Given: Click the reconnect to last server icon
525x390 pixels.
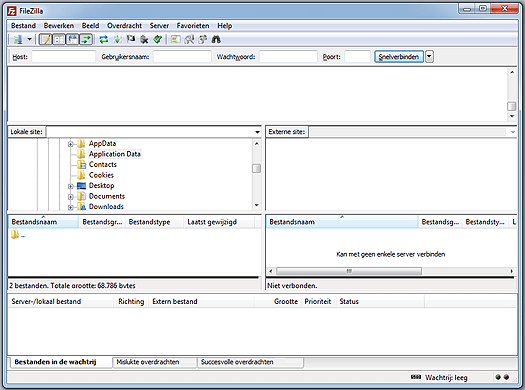Looking at the screenshot, I should [158, 40].
